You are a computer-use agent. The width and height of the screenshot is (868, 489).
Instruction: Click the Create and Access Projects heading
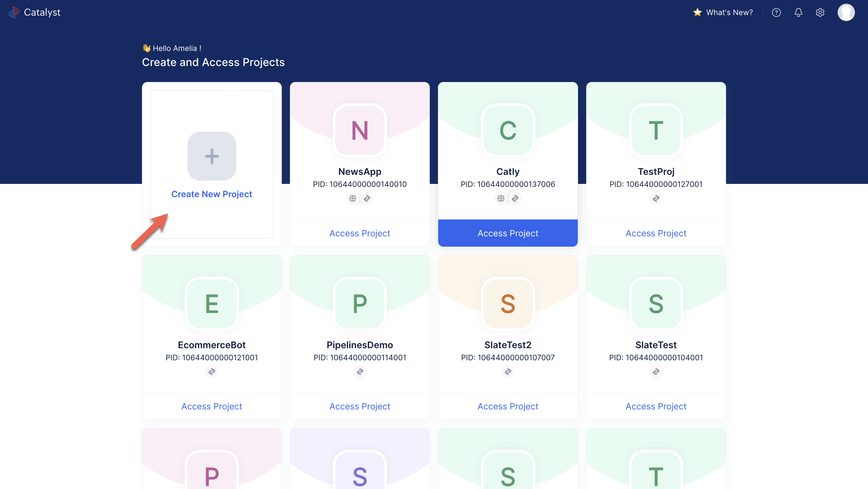coord(213,62)
